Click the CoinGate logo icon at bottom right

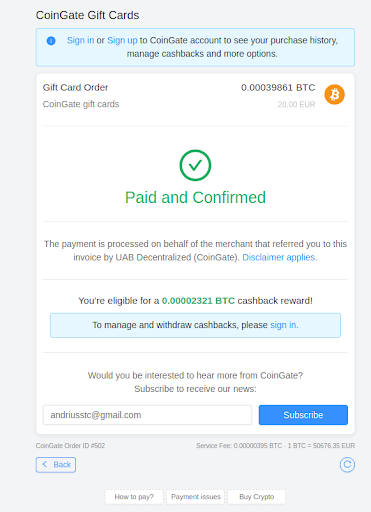(x=347, y=465)
